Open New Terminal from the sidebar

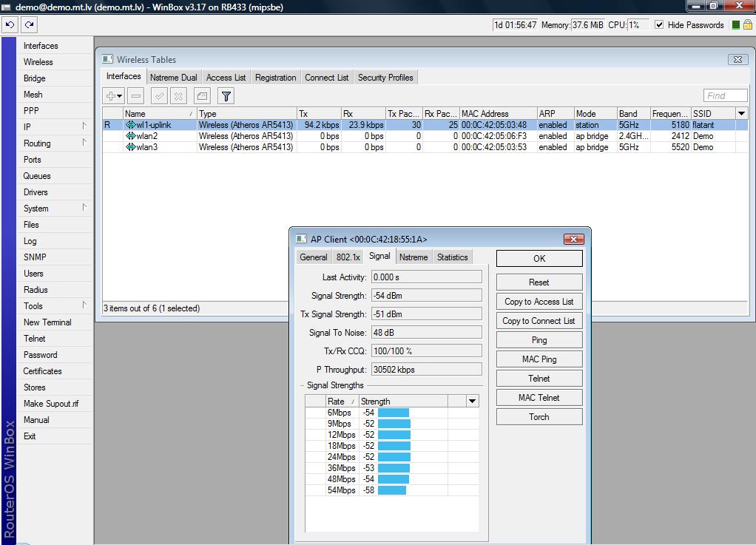click(47, 322)
